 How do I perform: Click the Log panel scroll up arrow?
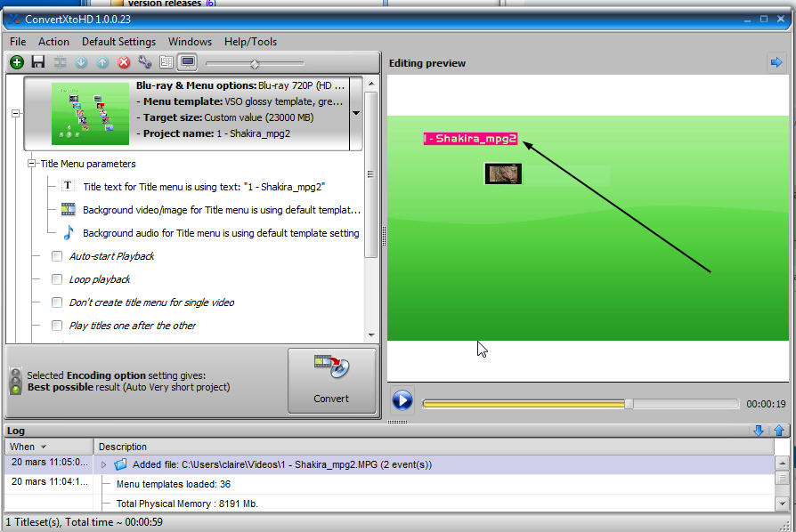point(782,463)
